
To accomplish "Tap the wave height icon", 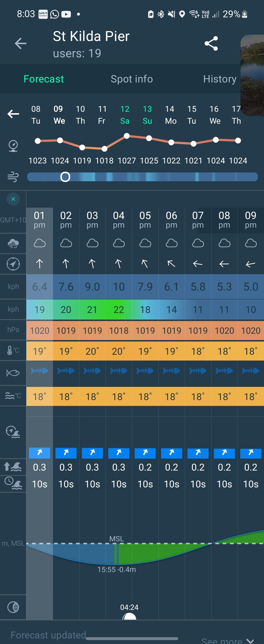I will [13, 466].
